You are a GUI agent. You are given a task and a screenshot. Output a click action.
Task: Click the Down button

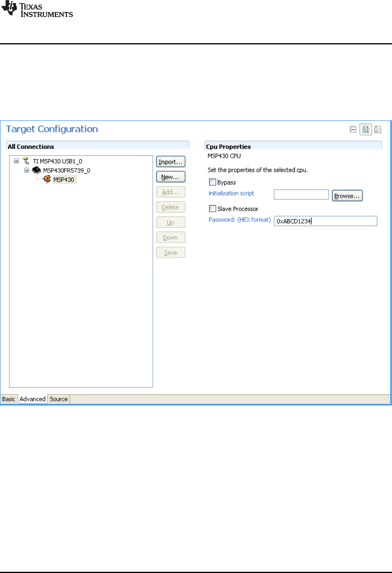(x=171, y=238)
